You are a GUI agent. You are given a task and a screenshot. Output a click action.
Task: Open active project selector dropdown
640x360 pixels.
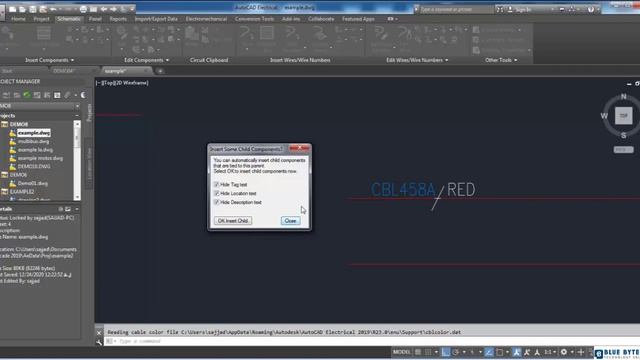coord(77,106)
